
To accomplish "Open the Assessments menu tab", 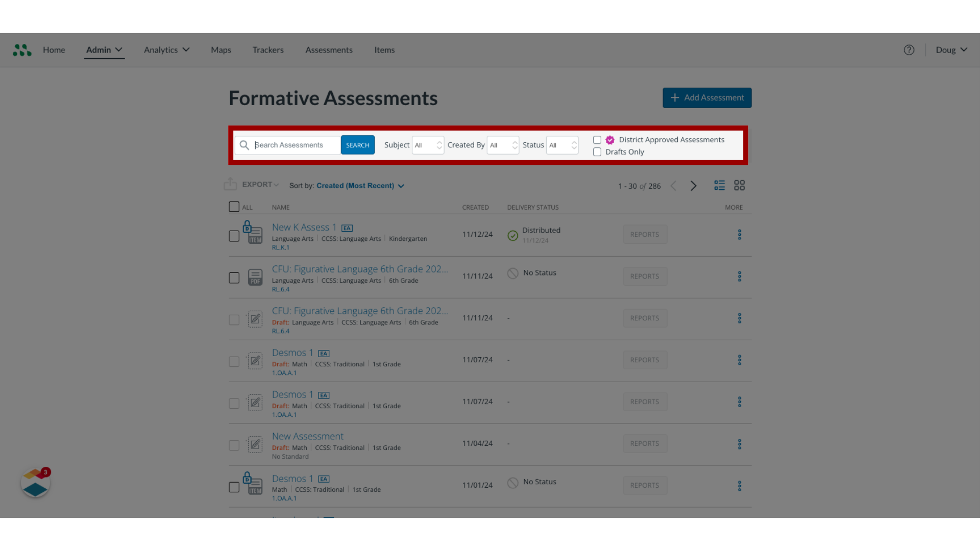I will (329, 50).
